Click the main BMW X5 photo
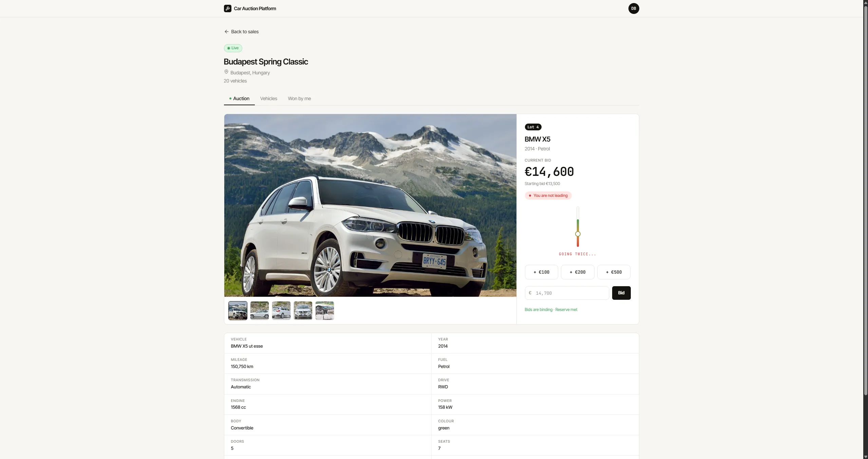This screenshot has height=459, width=868. 370,205
